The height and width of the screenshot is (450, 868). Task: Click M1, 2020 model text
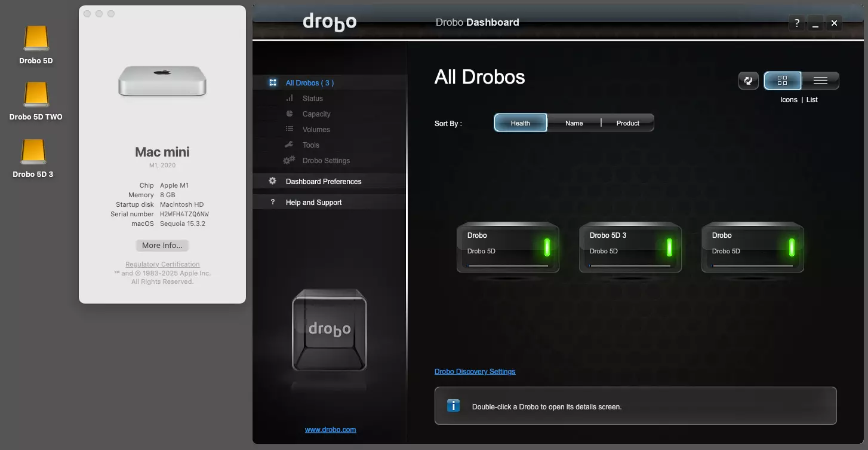(x=162, y=165)
